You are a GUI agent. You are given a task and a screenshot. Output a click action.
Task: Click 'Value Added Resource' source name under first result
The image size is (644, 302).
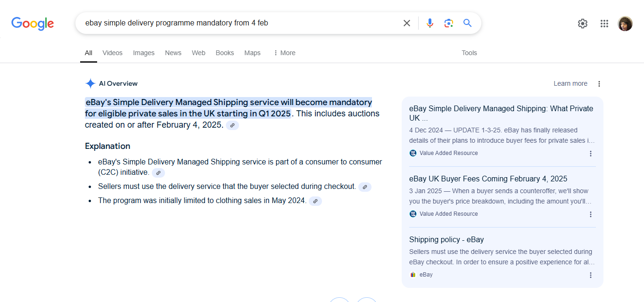[x=449, y=153]
